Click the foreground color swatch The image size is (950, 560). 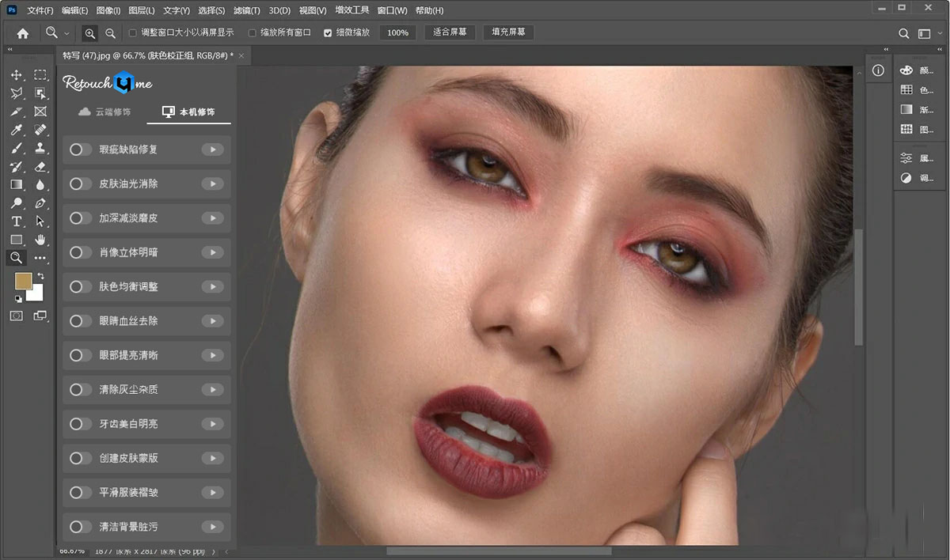[24, 282]
